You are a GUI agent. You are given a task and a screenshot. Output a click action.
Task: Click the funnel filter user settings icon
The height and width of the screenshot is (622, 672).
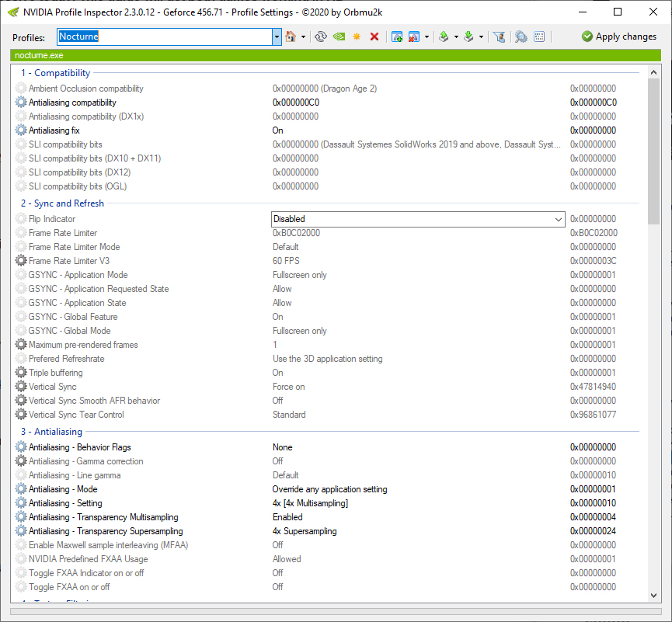click(499, 36)
